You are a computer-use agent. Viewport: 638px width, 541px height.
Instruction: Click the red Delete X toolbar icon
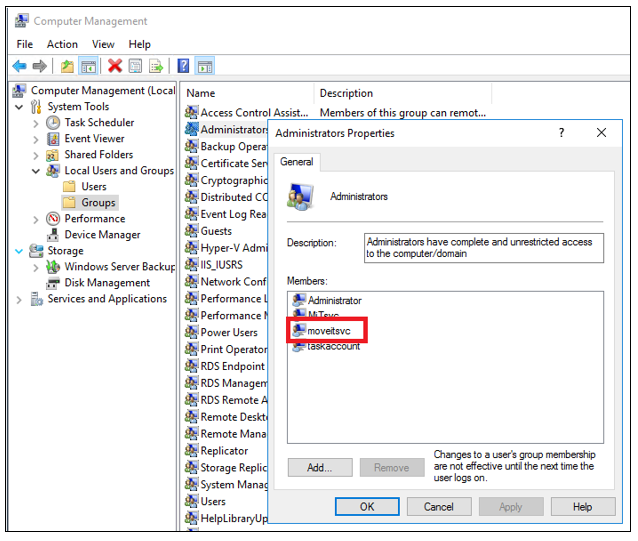click(x=115, y=66)
